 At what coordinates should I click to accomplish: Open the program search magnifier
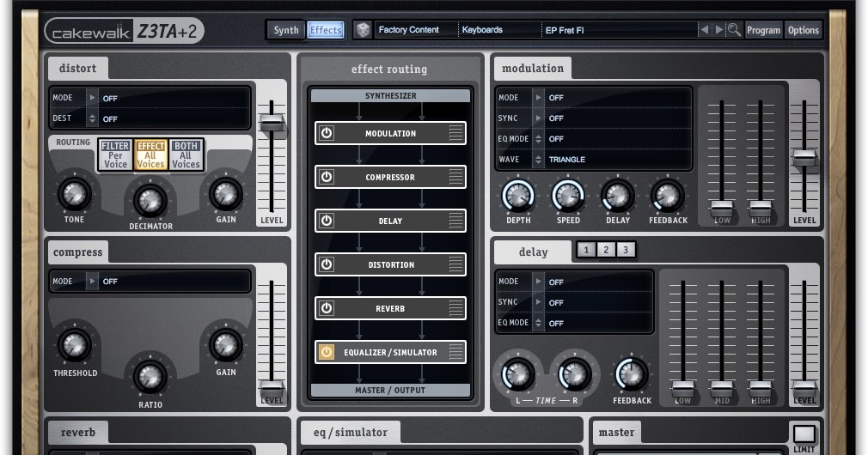(x=734, y=30)
